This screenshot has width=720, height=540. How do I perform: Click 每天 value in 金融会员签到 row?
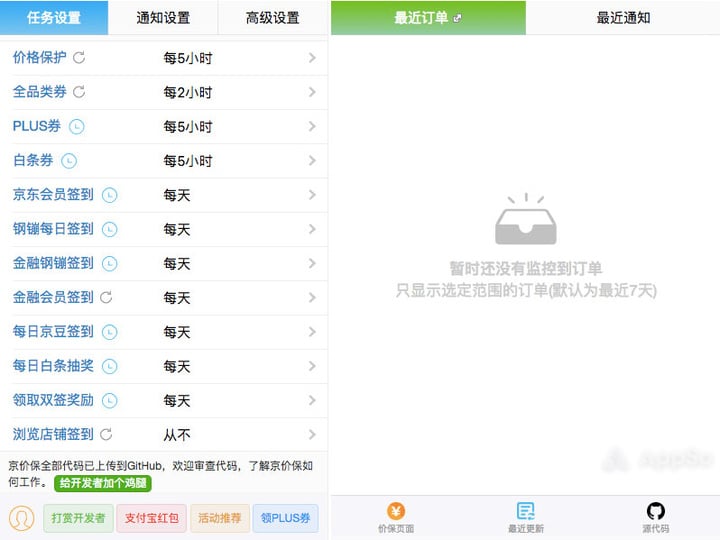177,298
